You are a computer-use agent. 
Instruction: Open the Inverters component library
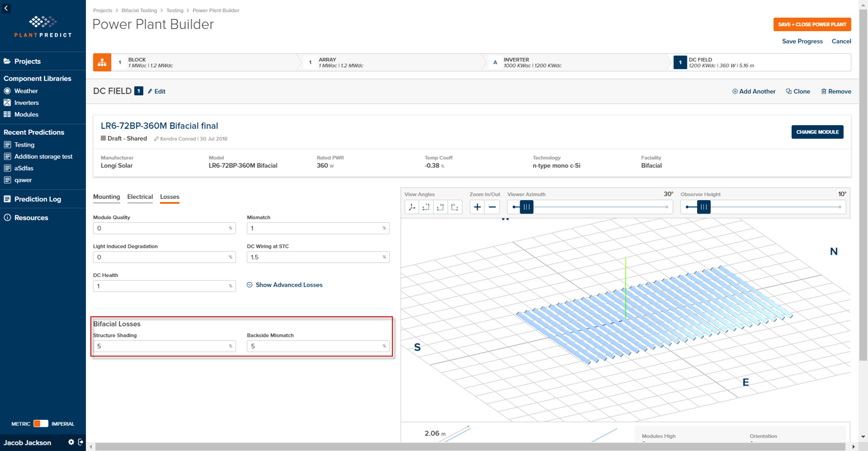[x=21, y=103]
